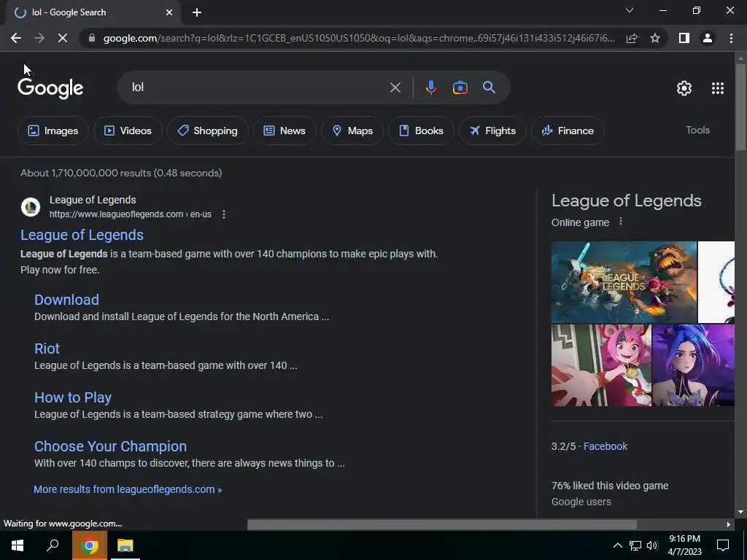Focus the address bar URL
Image resolution: width=747 pixels, height=560 pixels.
point(359,38)
